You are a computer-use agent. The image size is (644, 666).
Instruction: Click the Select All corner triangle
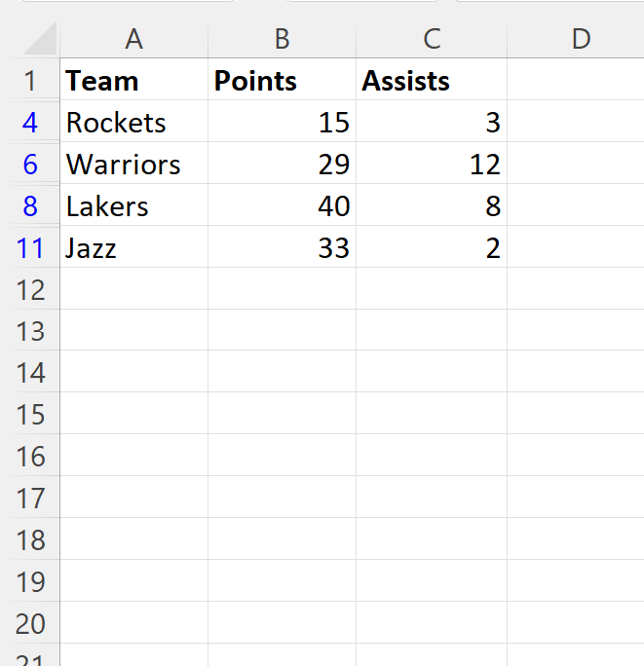point(39,39)
